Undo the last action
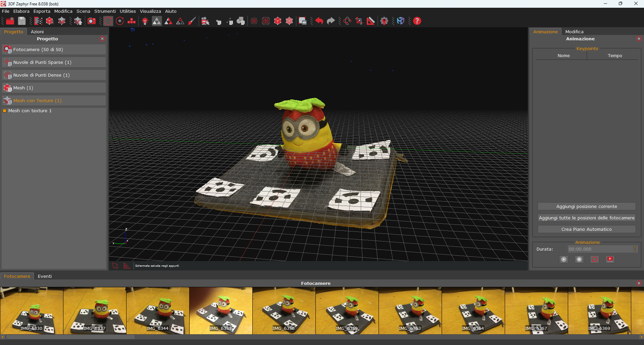The height and width of the screenshot is (345, 644). (318, 21)
